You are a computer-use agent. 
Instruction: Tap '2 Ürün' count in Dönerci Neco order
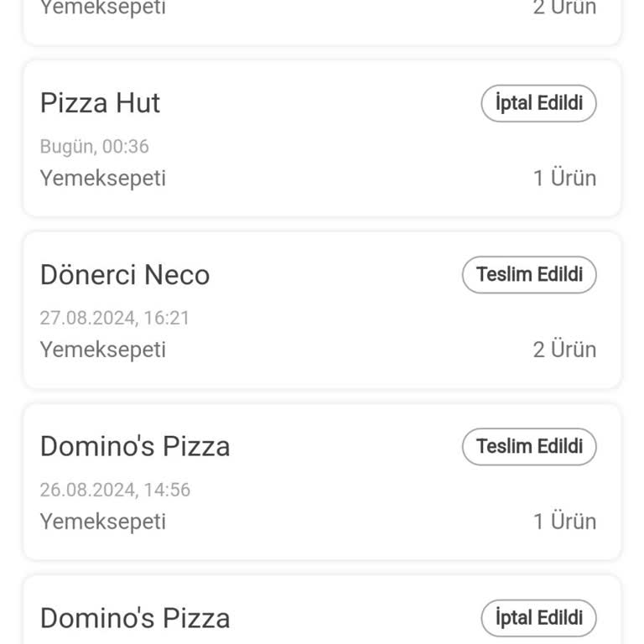coord(564,350)
